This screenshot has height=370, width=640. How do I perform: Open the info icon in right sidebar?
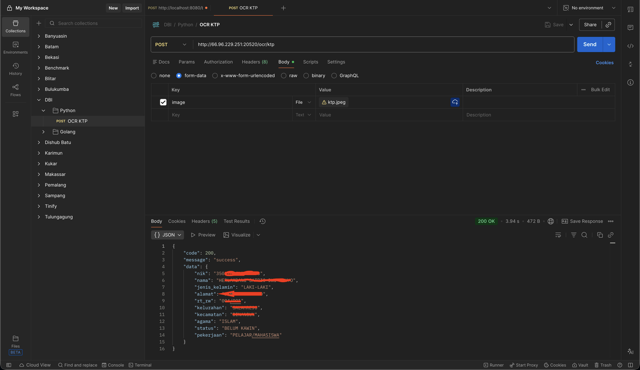tap(630, 82)
